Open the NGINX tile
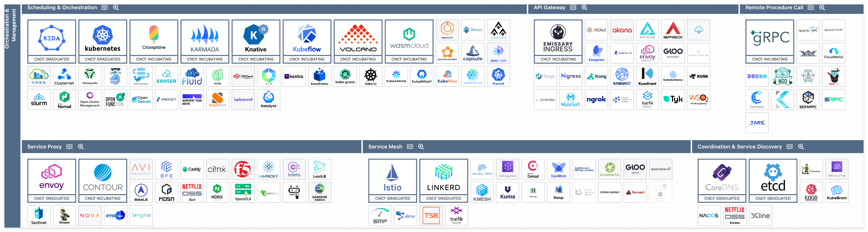The width and height of the screenshot is (868, 232). (217, 193)
